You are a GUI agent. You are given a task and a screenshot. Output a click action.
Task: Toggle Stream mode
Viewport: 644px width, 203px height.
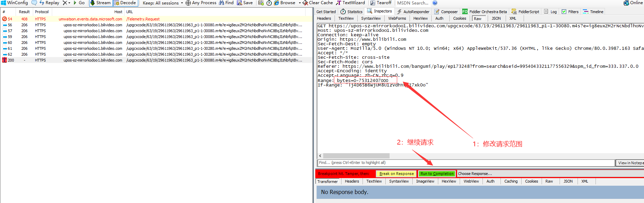pyautogui.click(x=101, y=3)
